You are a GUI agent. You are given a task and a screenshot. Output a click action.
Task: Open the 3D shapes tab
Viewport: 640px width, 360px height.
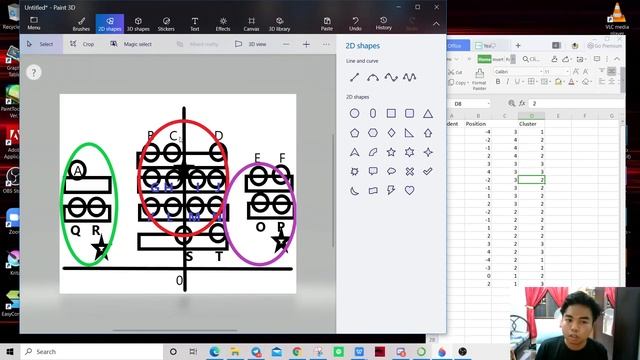[138, 24]
